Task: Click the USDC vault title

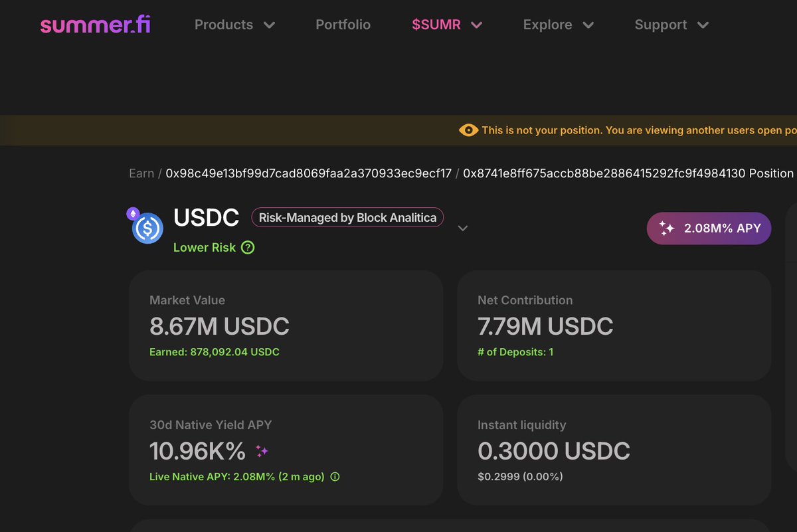Action: pyautogui.click(x=206, y=218)
